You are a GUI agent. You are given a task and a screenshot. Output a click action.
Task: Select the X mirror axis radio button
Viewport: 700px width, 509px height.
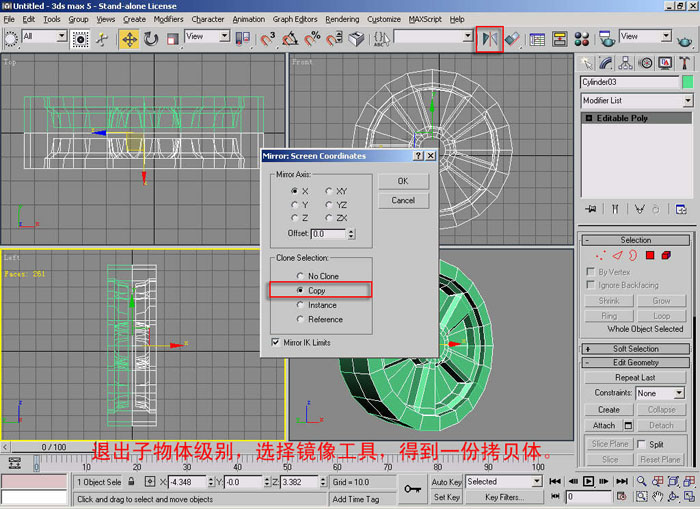click(x=294, y=191)
